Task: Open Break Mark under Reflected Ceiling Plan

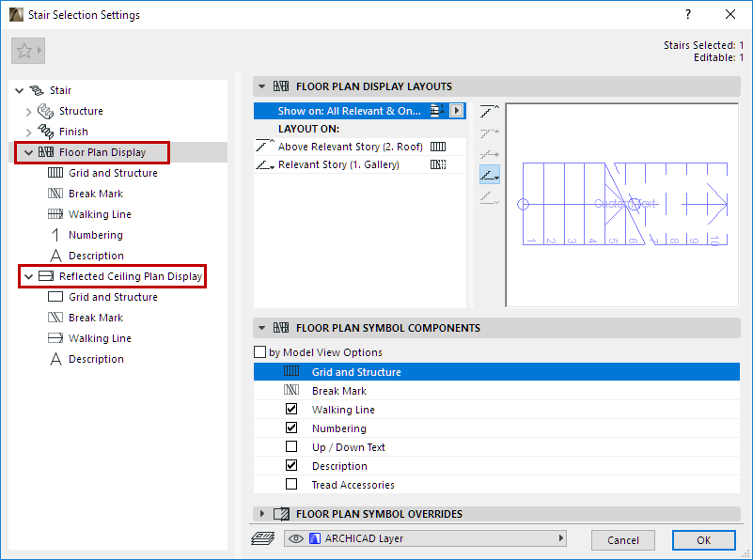Action: [x=96, y=318]
